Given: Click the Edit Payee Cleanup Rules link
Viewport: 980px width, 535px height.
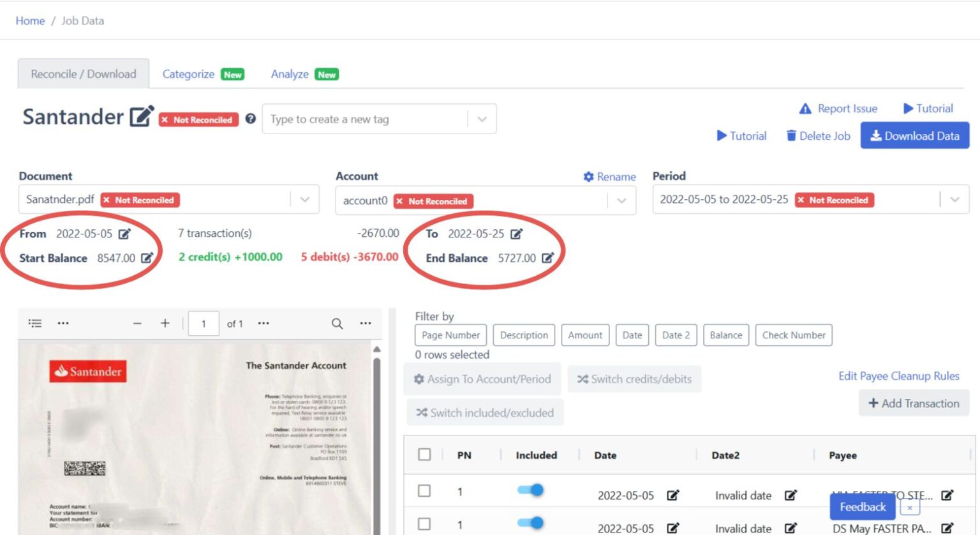Looking at the screenshot, I should 898,376.
